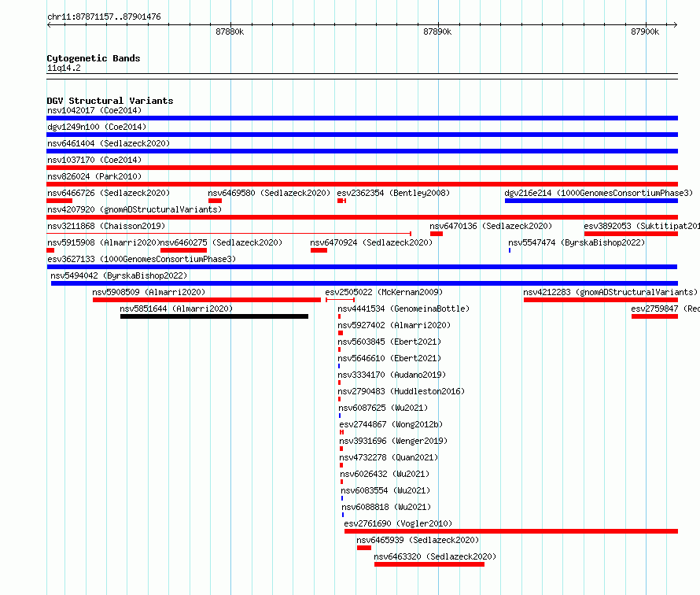Click esv2362354 (Bentley2008) label
This screenshot has height=595, width=700.
(393, 193)
